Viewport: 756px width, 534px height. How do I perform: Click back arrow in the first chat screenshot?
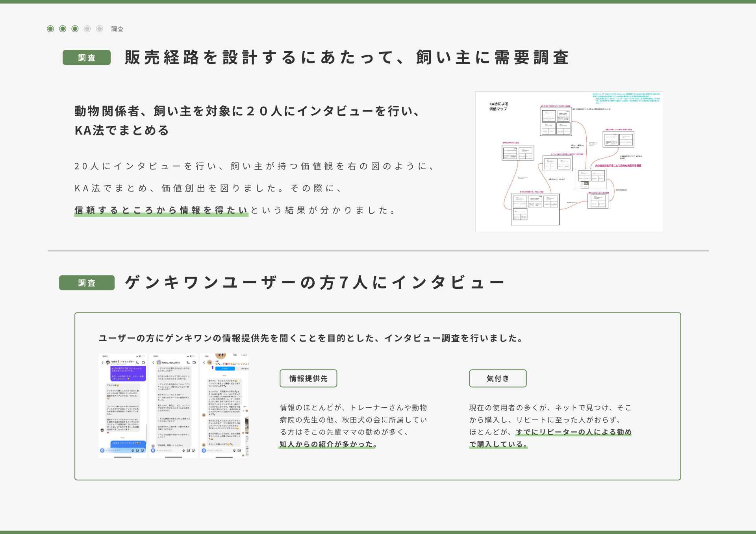(102, 362)
